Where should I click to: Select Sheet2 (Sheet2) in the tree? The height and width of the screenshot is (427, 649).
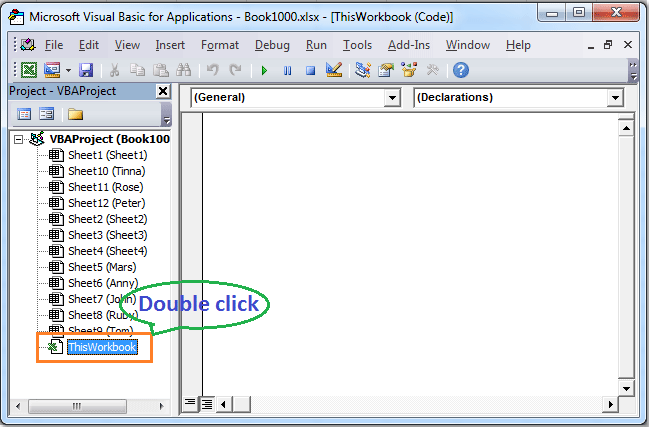pyautogui.click(x=108, y=219)
